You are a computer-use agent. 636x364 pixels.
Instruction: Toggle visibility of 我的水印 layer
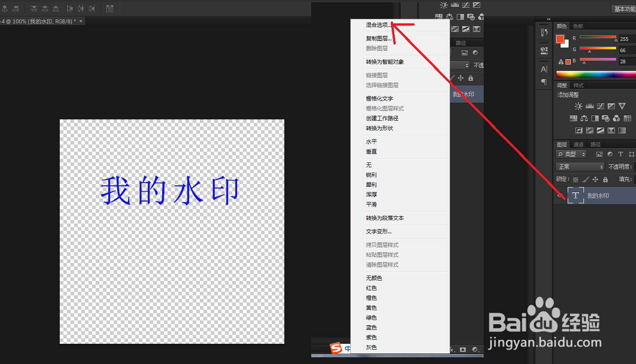[x=561, y=196]
